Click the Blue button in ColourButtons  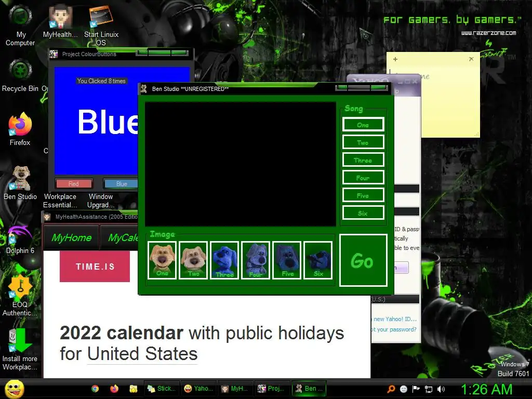[121, 183]
